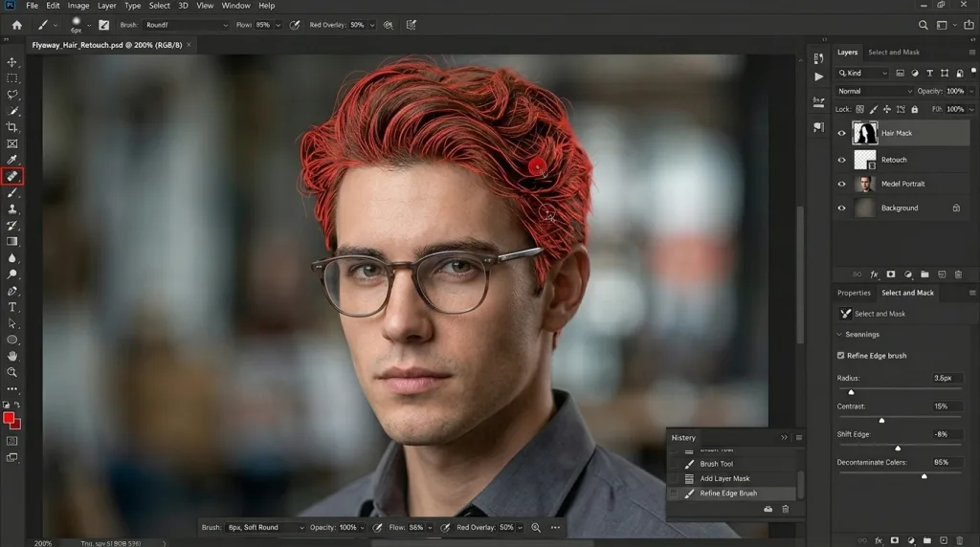Viewport: 980px width, 547px height.
Task: Open the Roundf brush dropdown in options bar
Action: [187, 25]
